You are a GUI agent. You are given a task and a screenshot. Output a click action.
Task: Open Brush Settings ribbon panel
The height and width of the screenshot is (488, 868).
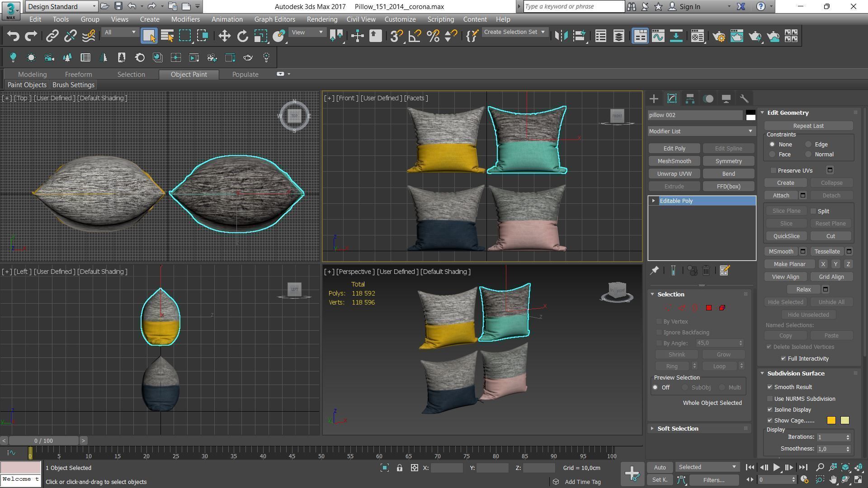click(73, 85)
